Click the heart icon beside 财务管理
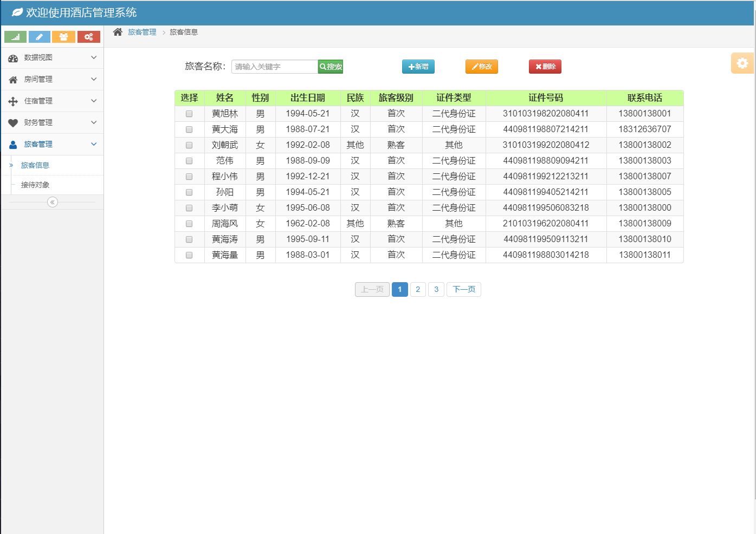The width and height of the screenshot is (756, 534). [12, 122]
